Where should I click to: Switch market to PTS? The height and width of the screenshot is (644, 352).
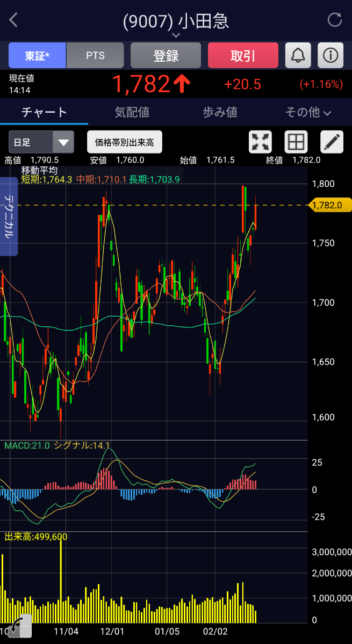pos(95,55)
